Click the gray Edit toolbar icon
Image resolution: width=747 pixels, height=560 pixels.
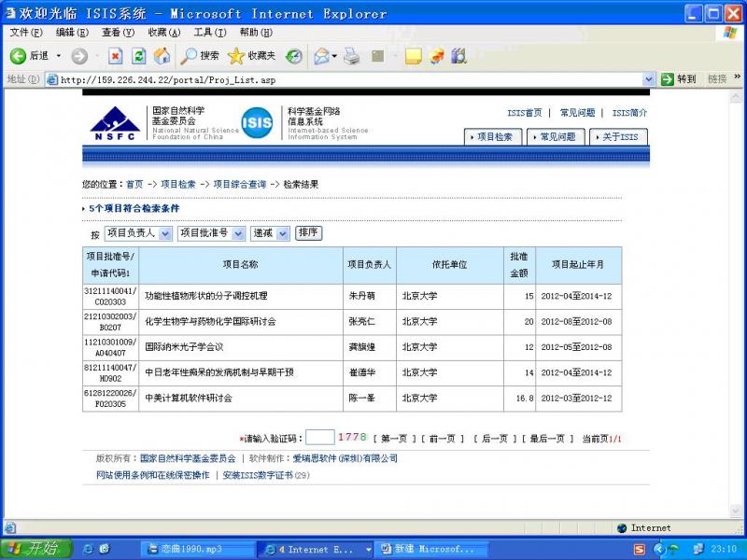click(x=378, y=56)
